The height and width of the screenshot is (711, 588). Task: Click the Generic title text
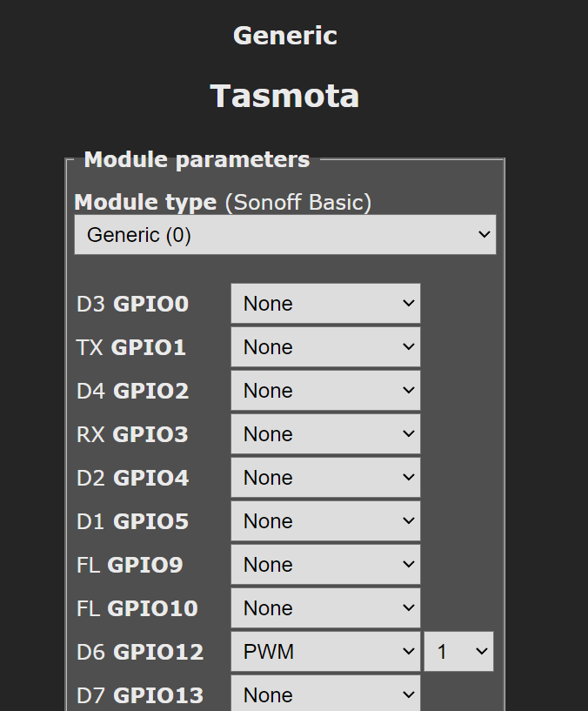coord(284,36)
